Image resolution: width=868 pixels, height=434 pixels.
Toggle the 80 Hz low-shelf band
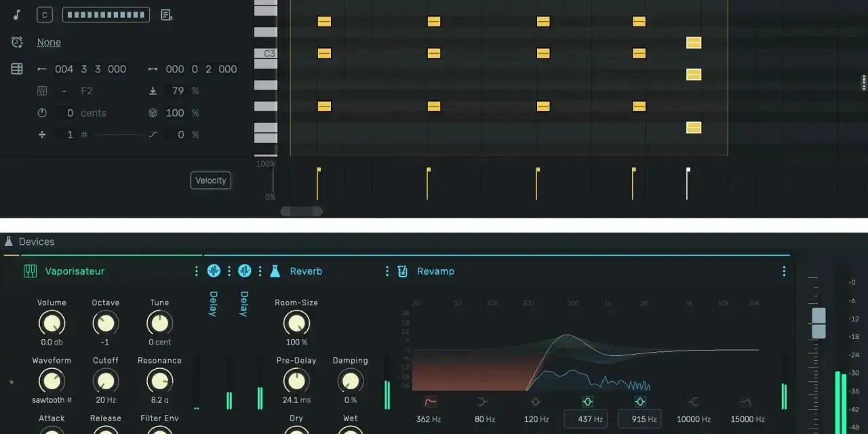[x=483, y=402]
